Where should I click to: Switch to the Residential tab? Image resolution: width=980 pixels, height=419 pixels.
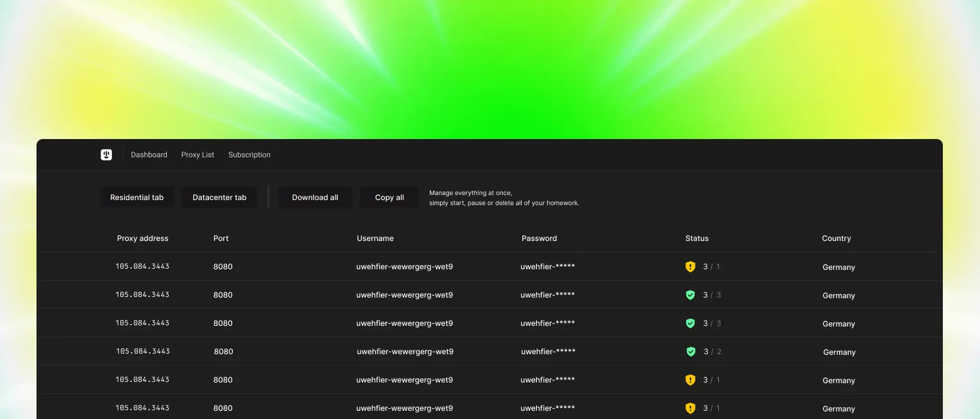tap(137, 197)
